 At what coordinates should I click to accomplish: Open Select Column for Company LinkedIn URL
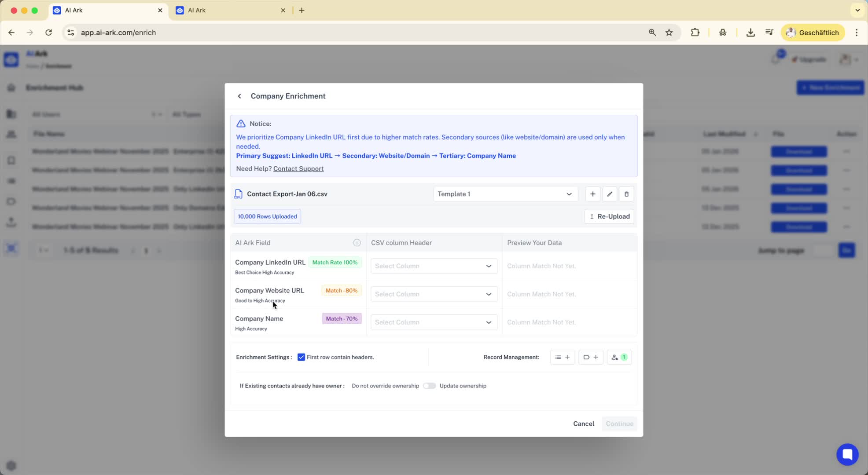(434, 266)
